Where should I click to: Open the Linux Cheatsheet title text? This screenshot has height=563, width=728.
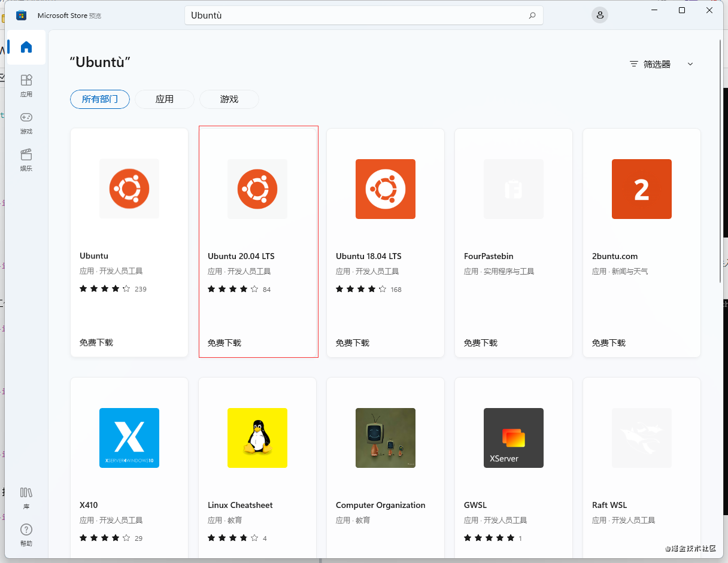click(x=240, y=505)
